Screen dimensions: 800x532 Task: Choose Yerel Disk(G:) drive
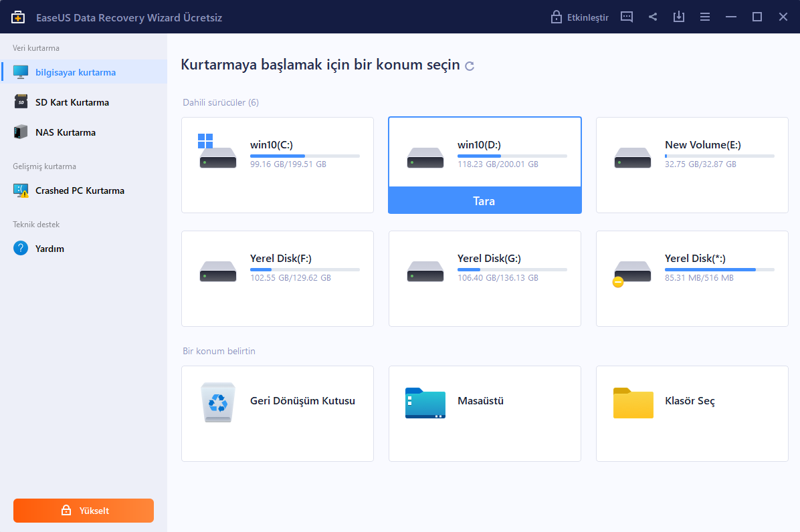point(484,279)
